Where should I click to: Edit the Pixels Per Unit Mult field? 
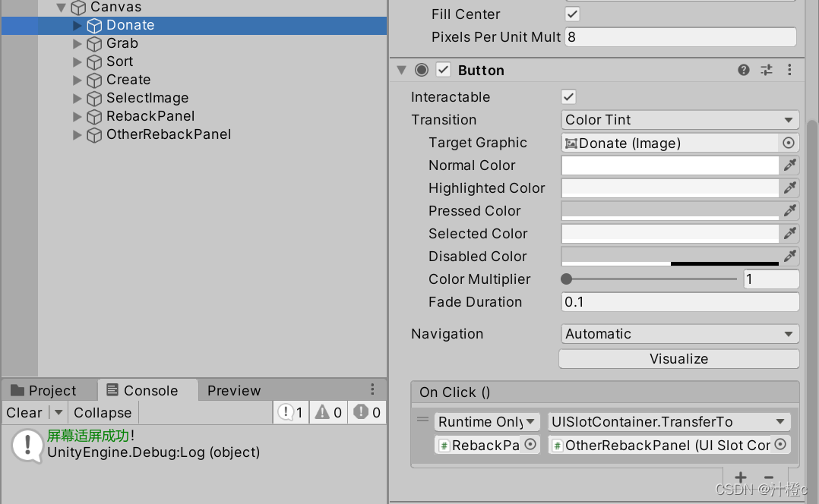pos(681,37)
